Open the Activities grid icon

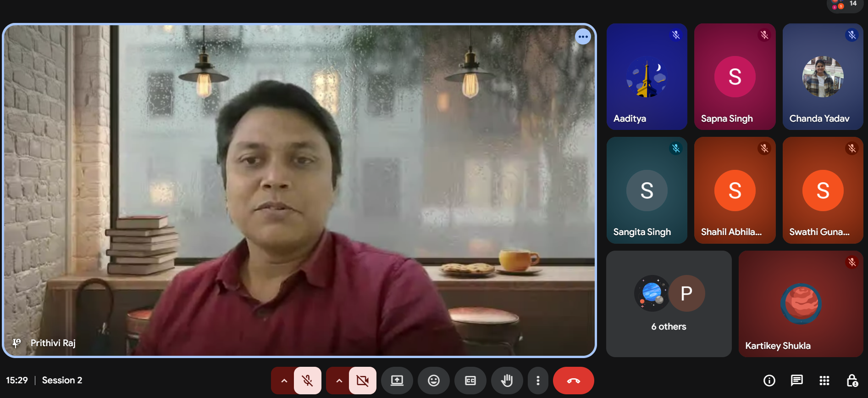click(824, 381)
